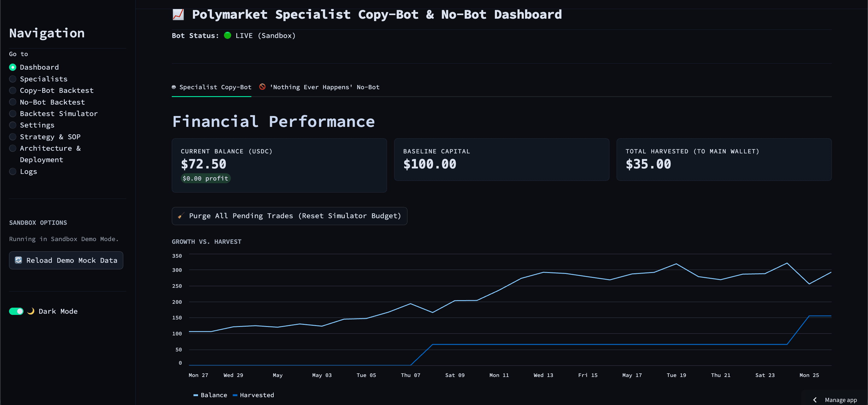This screenshot has width=868, height=405.
Task: Click the Manage app chevron icon
Action: tap(815, 400)
